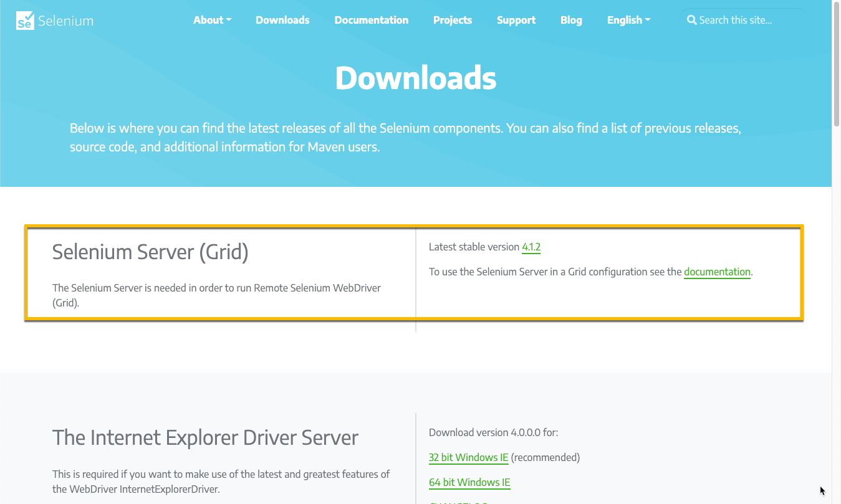Image resolution: width=841 pixels, height=504 pixels.
Task: Click the page vertical scrollbar thumb
Action: pos(836,64)
